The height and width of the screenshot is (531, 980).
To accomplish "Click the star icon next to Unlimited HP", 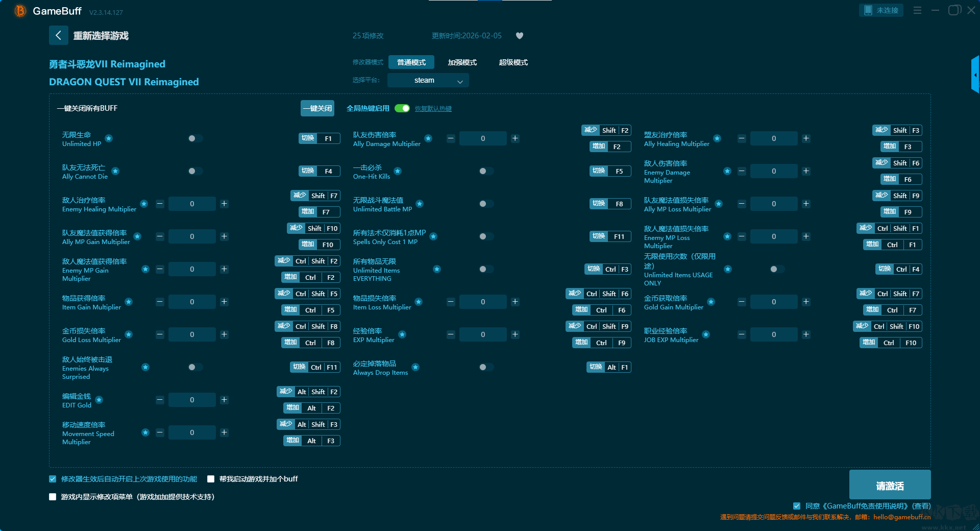I will pyautogui.click(x=109, y=138).
